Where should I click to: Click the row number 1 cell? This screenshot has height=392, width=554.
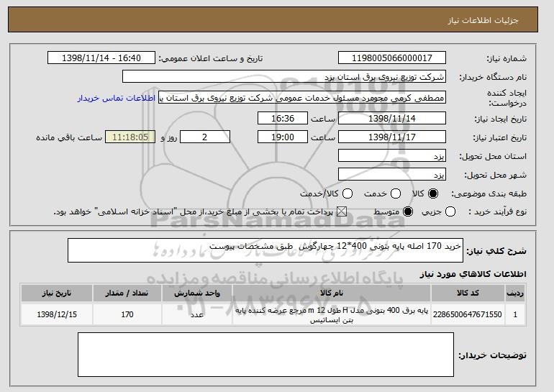(x=515, y=314)
